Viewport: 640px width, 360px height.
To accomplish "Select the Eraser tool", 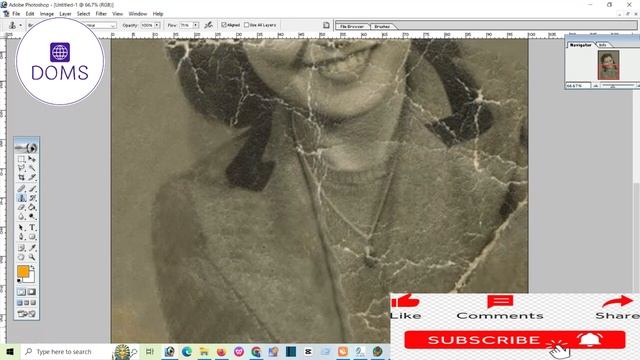I will [x=21, y=207].
